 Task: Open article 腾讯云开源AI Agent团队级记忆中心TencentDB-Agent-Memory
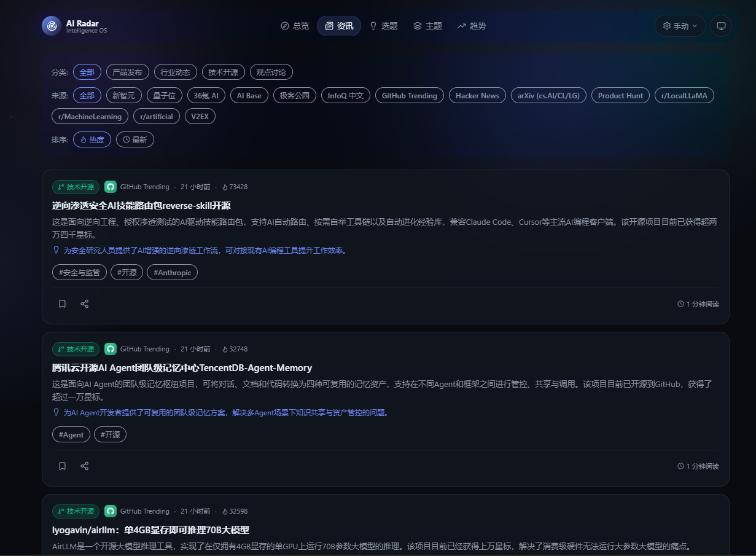(182, 368)
